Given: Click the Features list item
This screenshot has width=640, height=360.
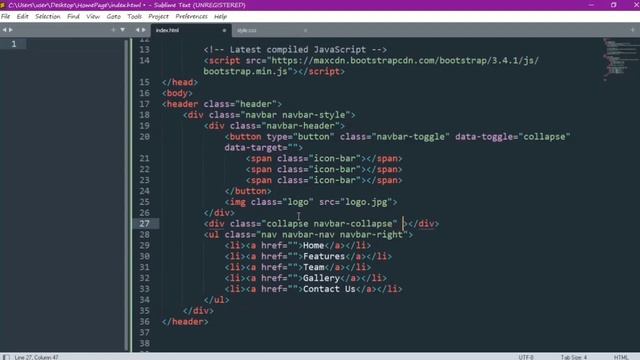Looking at the screenshot, I should pos(308,256).
